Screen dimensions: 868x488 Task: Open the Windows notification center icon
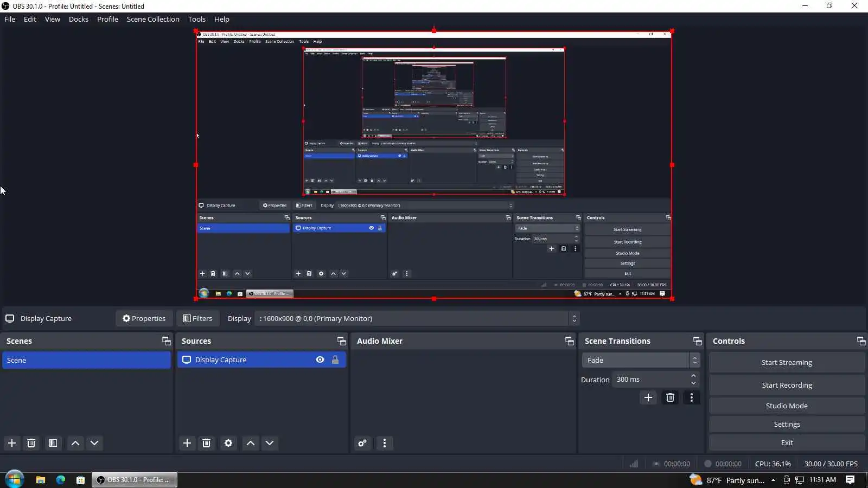pos(850,480)
